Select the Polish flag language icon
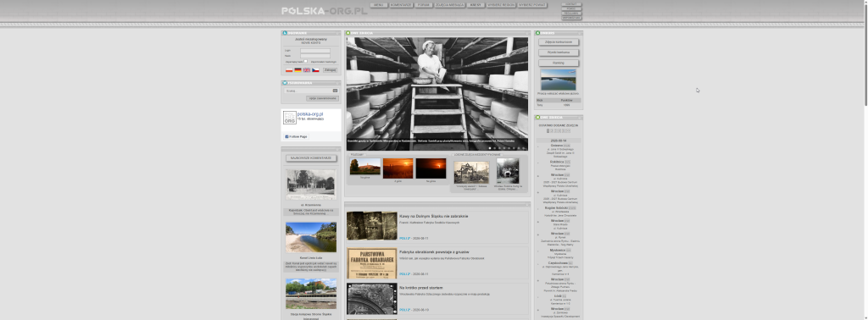Screen dimensions: 868x320 click(x=289, y=70)
